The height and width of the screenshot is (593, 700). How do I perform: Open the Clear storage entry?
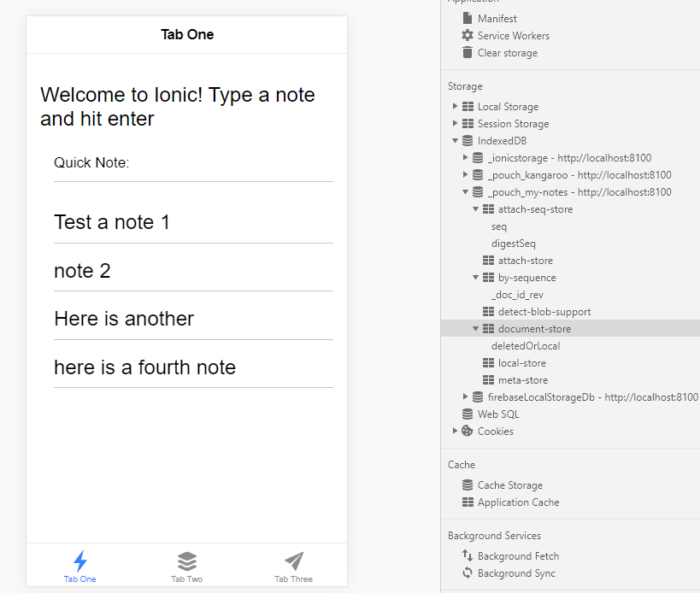(507, 53)
